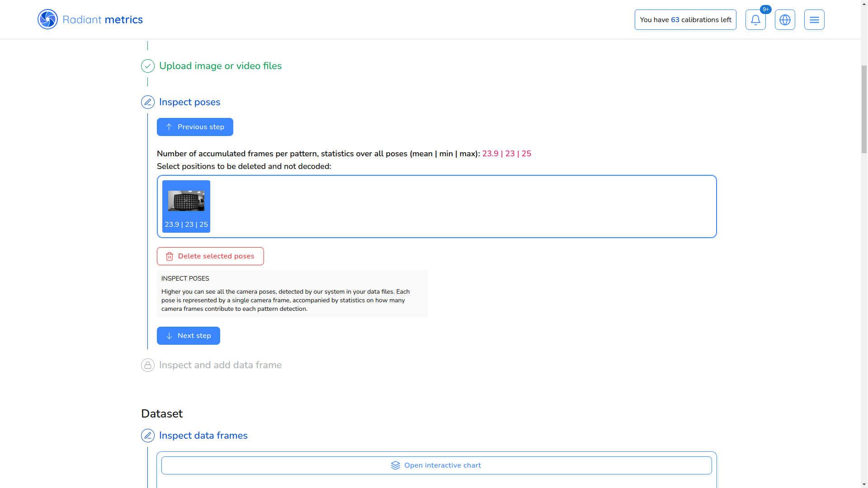The width and height of the screenshot is (868, 488).
Task: Click the page vertical scrollbar thumb
Action: point(864,108)
